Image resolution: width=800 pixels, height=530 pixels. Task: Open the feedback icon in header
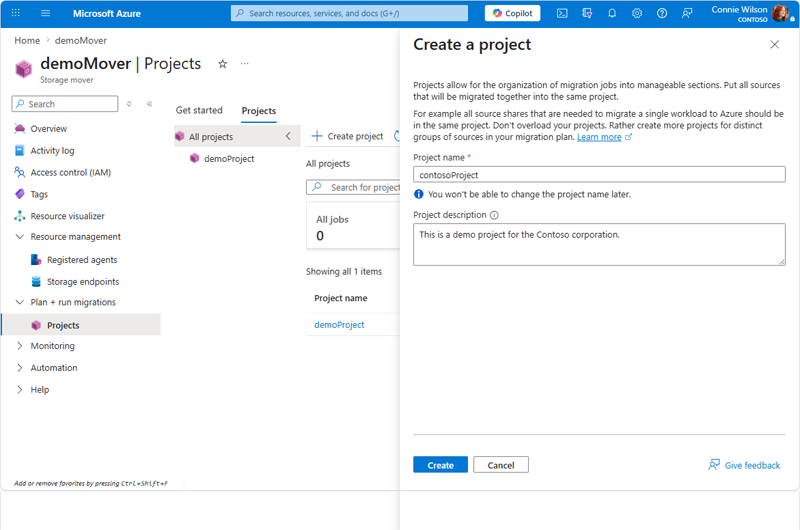pyautogui.click(x=687, y=13)
